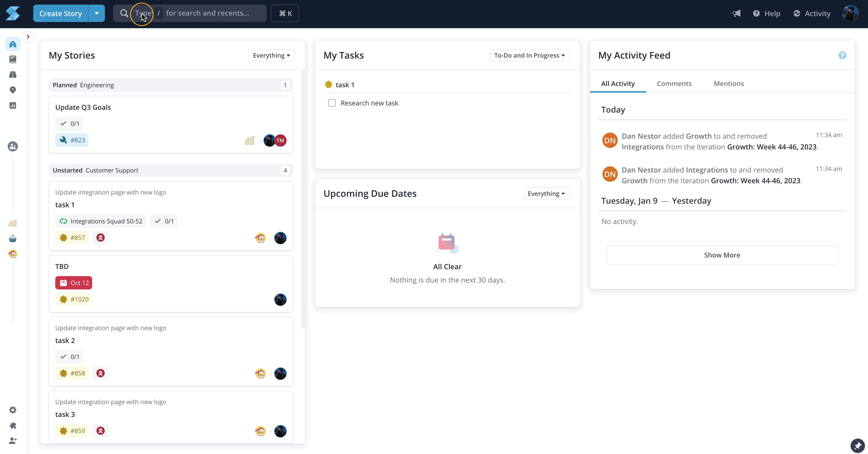
Task: Click the Integrations Squad 50-52 iteration badge
Action: pos(100,221)
